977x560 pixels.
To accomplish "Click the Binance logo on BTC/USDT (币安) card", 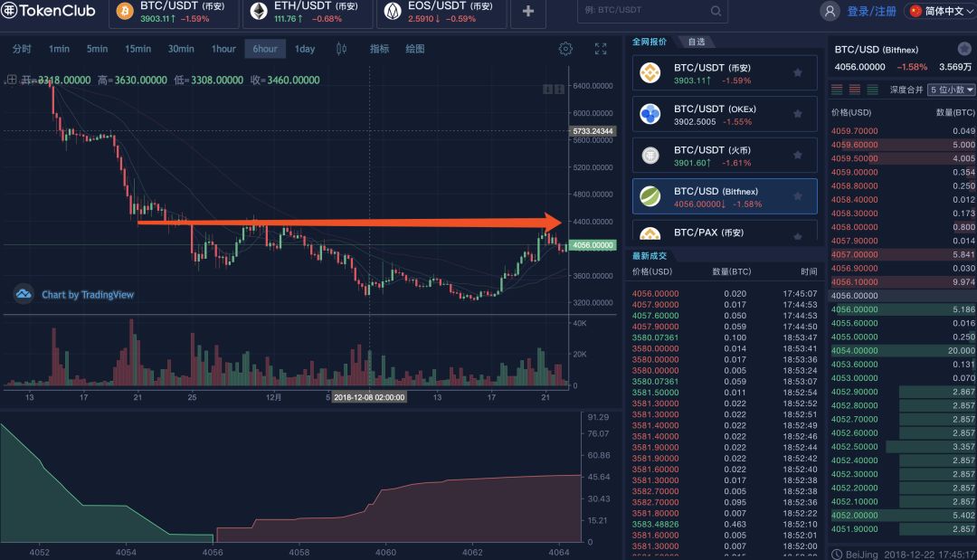I will click(650, 73).
